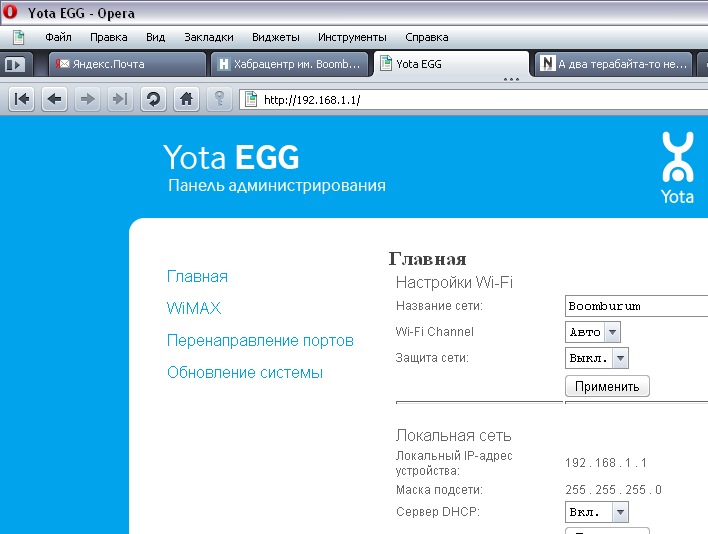Click the Защита сети label
708x534 pixels.
point(432,358)
